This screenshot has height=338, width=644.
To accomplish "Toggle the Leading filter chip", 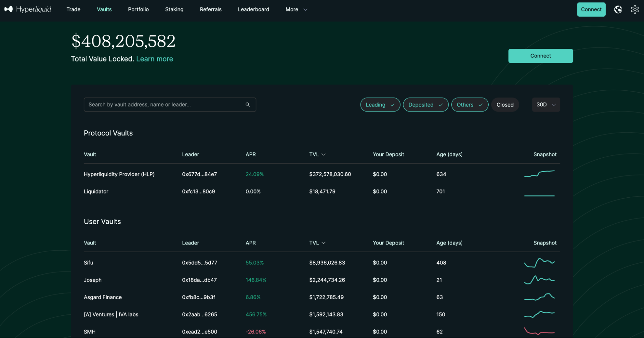I will [x=380, y=104].
